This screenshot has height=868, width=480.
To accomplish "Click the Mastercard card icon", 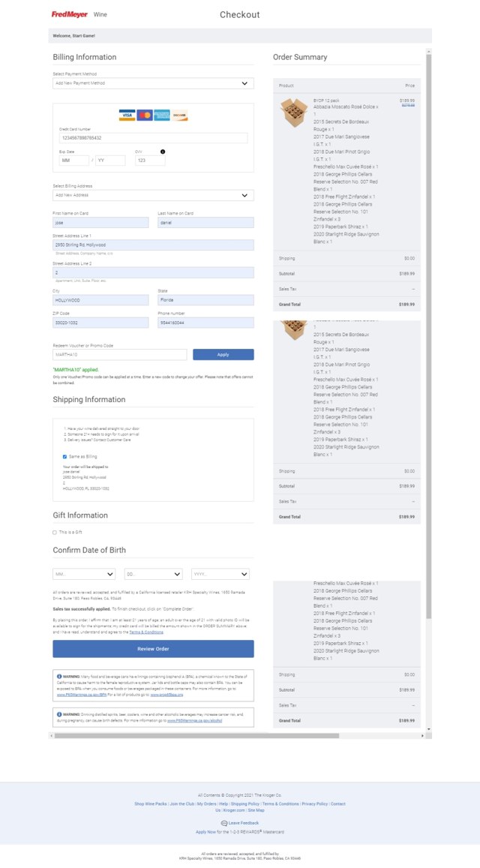I will [x=145, y=115].
